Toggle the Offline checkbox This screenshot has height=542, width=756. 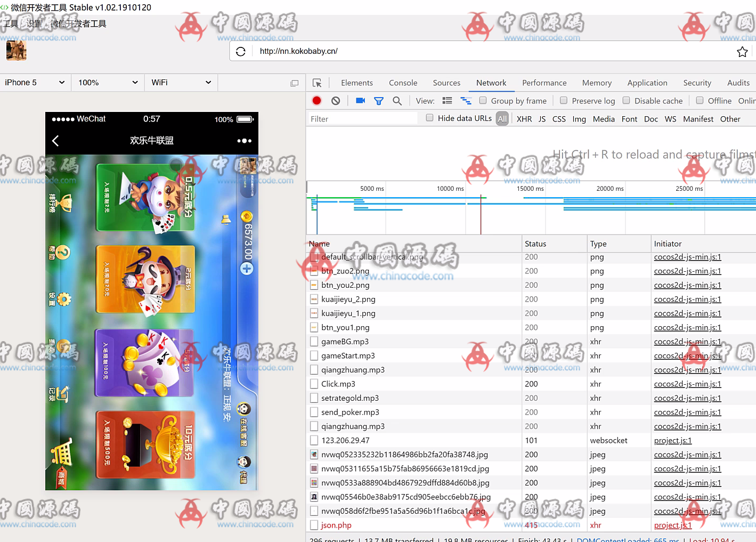click(700, 100)
